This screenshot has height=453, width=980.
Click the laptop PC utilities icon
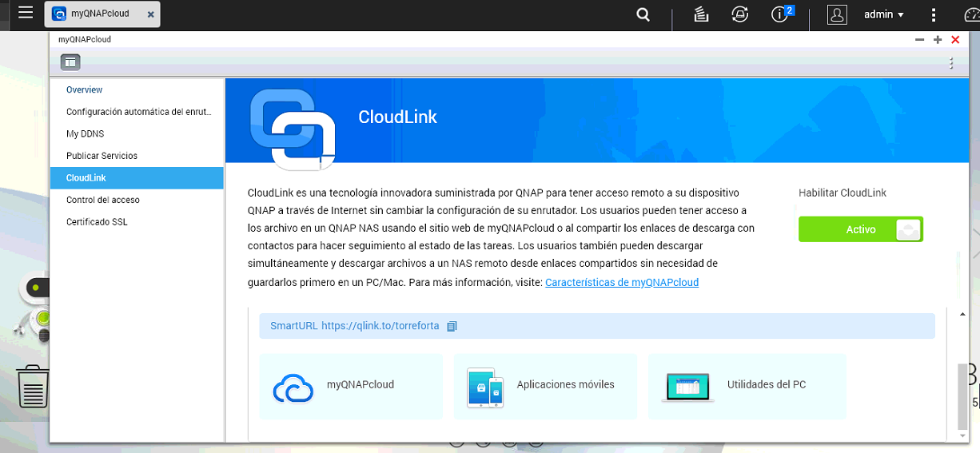coord(688,387)
